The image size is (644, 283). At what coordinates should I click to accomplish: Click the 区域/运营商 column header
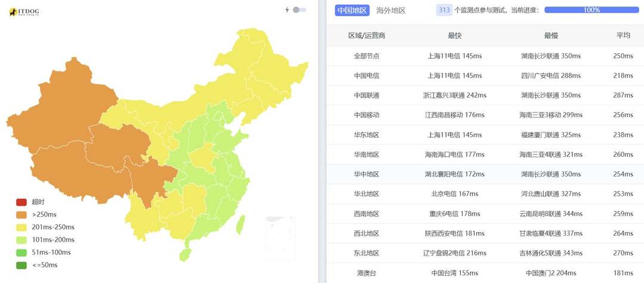pyautogui.click(x=367, y=35)
